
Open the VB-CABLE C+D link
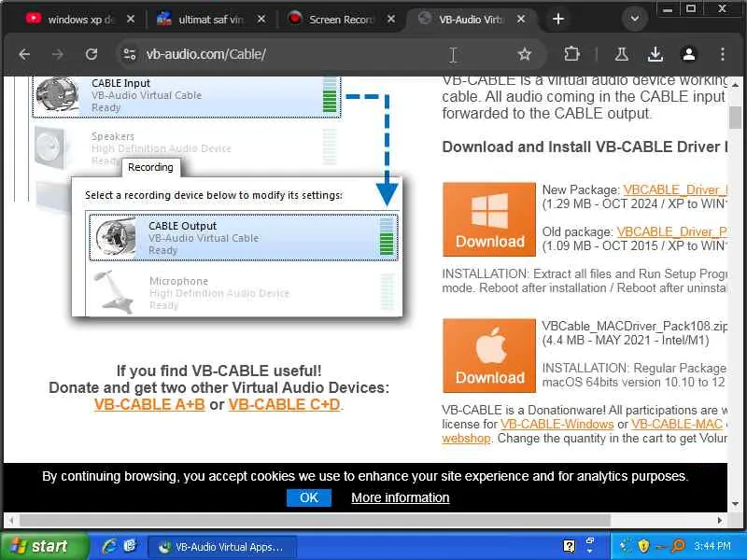[285, 405]
